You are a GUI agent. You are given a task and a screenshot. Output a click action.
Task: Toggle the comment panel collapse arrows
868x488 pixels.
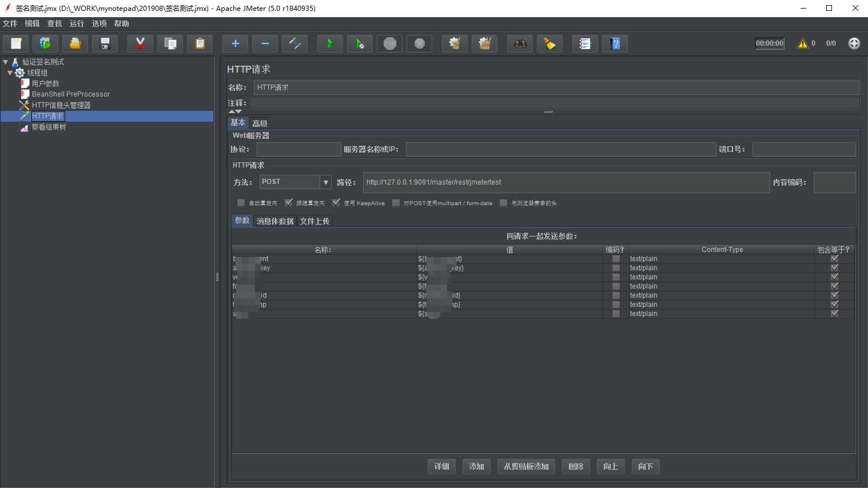(x=235, y=111)
